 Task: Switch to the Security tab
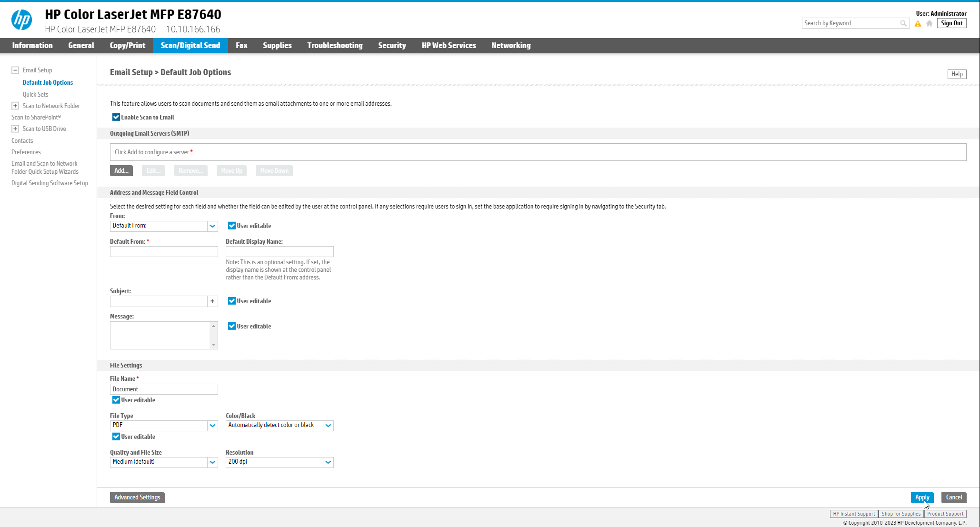[392, 46]
